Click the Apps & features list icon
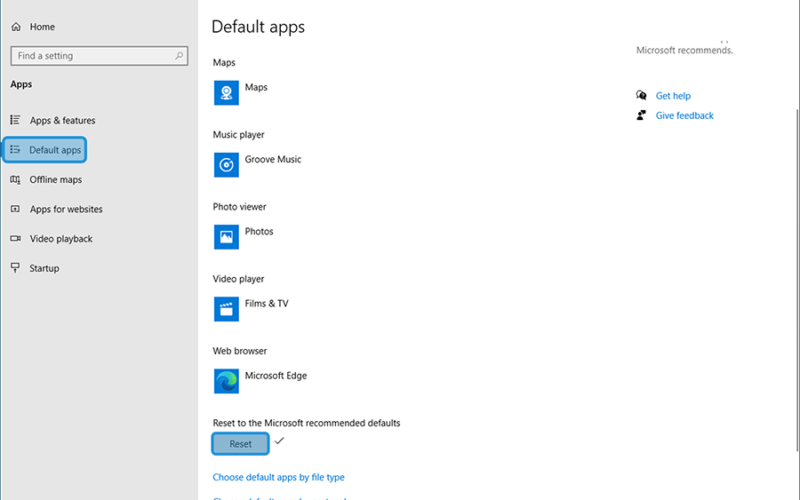Screen dimensions: 800x500 [x=15, y=120]
